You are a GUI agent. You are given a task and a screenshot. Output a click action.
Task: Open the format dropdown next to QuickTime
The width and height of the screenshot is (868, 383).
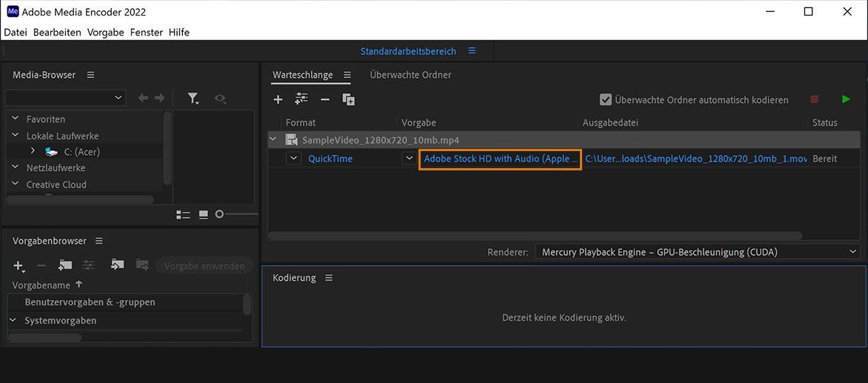[294, 159]
